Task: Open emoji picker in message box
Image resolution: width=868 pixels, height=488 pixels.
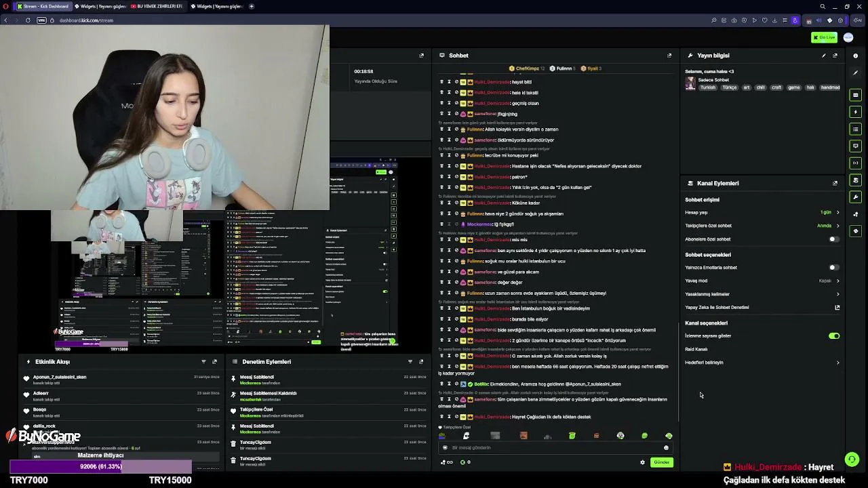Action: point(666,447)
